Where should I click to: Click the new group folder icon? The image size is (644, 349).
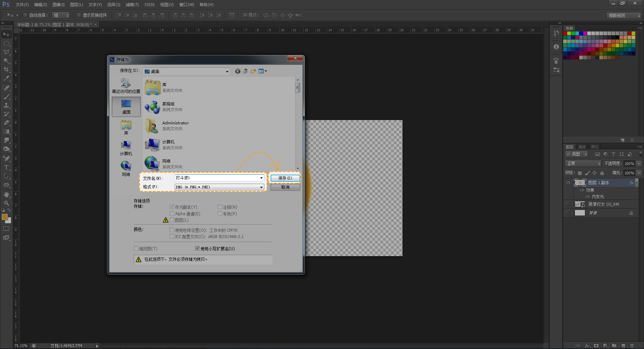[x=614, y=345]
